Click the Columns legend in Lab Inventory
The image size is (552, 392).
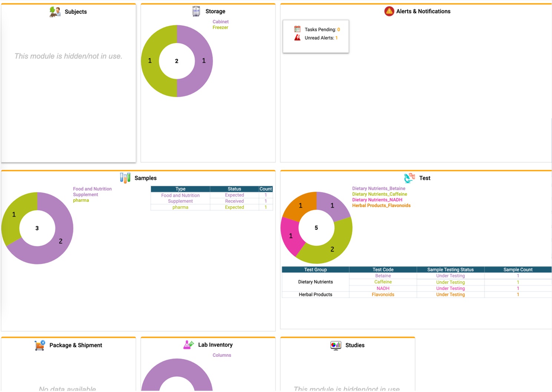click(x=222, y=355)
